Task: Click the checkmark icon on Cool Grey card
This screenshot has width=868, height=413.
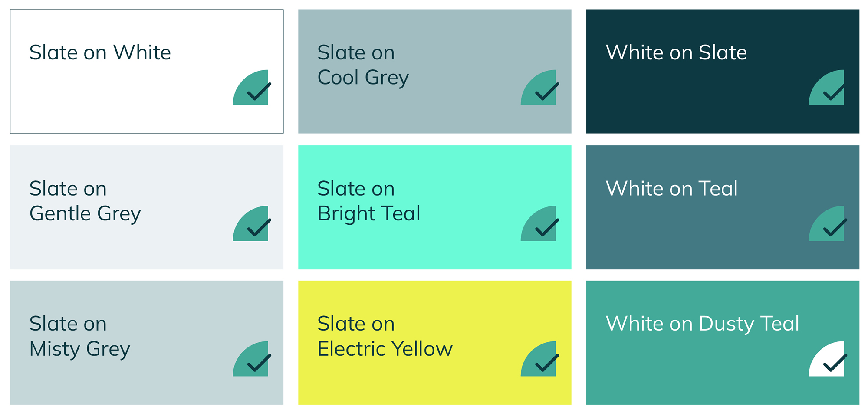Action: tap(546, 92)
